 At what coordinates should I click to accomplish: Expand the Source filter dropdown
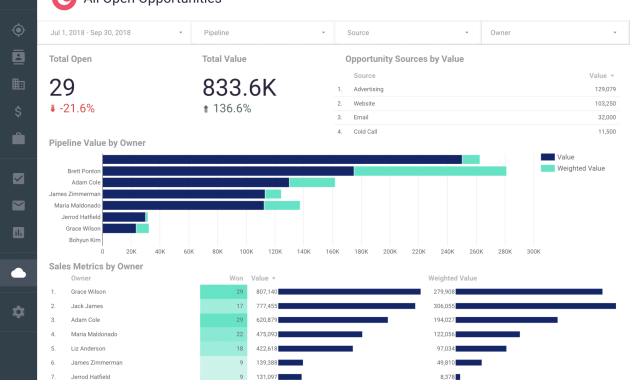pos(408,33)
